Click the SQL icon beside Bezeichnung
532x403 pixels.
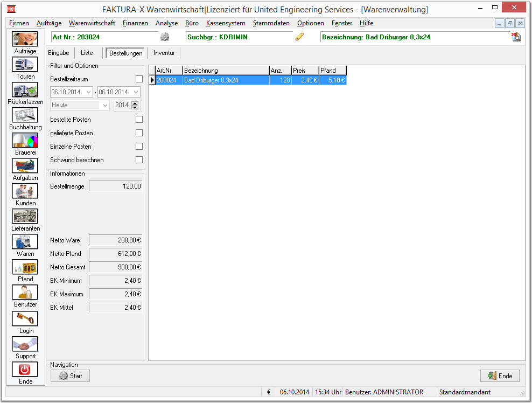pos(516,37)
